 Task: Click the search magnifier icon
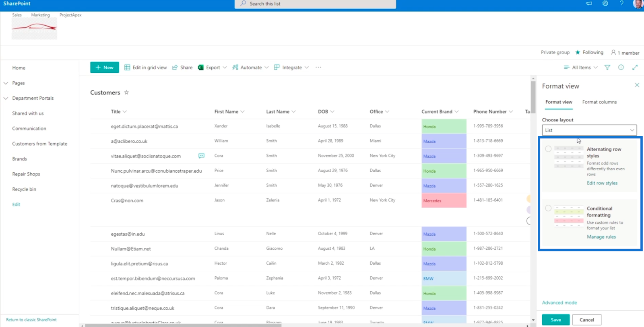point(243,4)
